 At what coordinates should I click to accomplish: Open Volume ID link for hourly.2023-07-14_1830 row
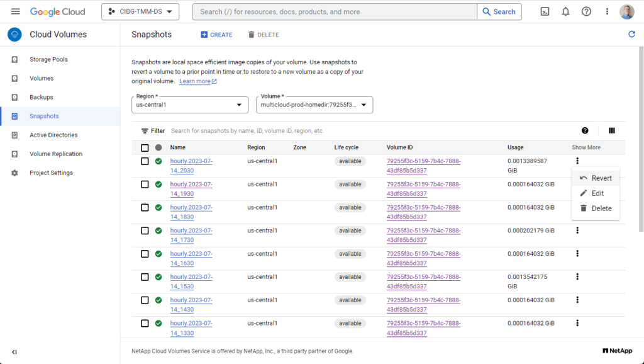point(423,212)
